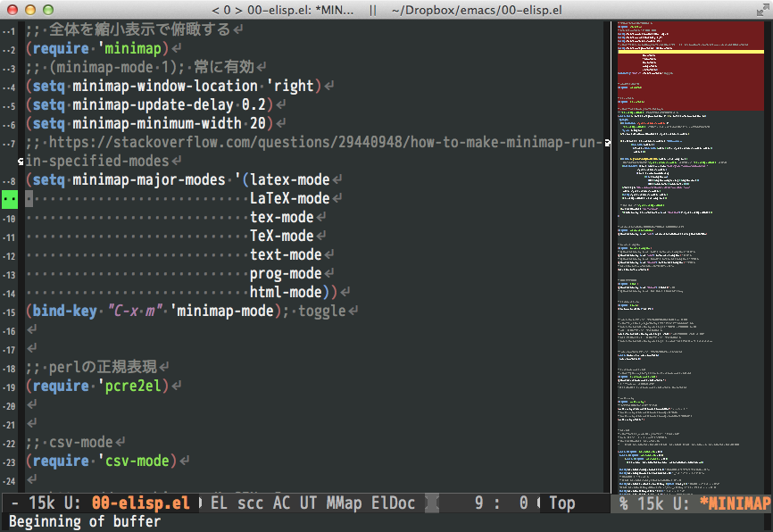Click the line-wrap arrow at end of line 7

coord(607,143)
